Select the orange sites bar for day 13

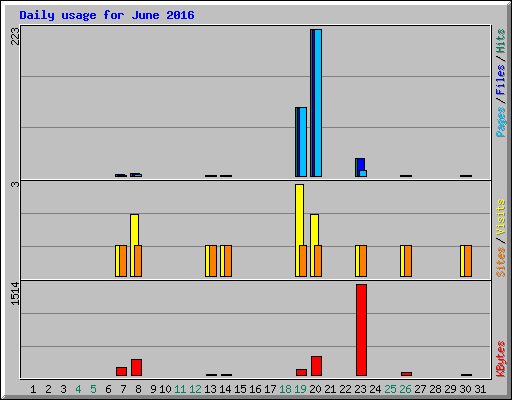click(x=213, y=261)
